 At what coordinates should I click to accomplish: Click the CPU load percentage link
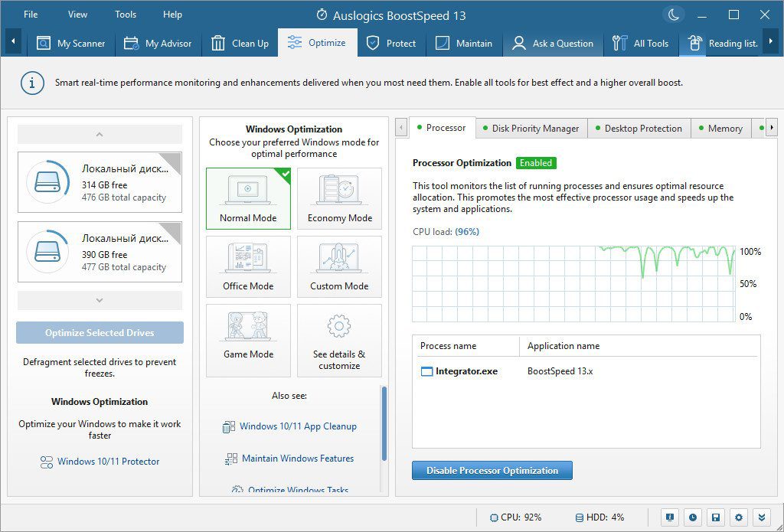[x=468, y=229]
